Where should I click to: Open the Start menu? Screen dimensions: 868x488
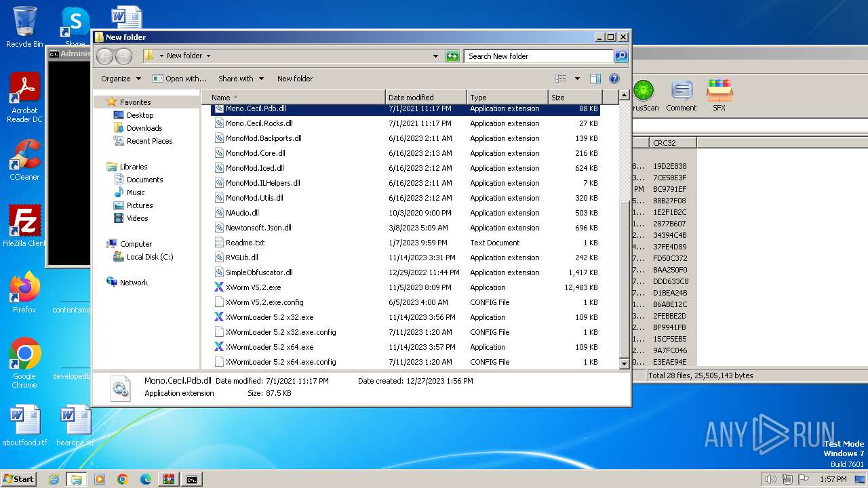pos(19,479)
